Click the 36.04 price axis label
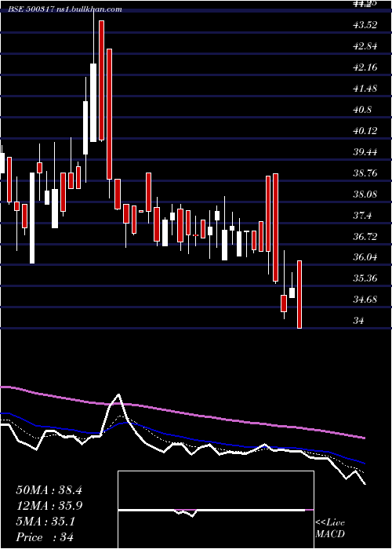The image size is (392, 549). pos(365,257)
